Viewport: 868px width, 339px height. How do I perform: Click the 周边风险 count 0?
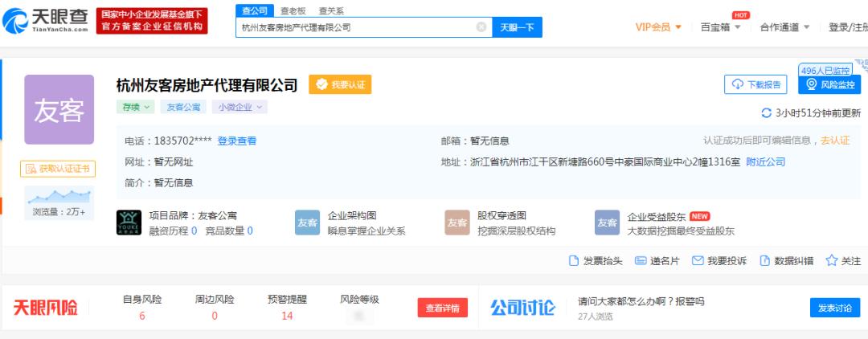tap(215, 316)
